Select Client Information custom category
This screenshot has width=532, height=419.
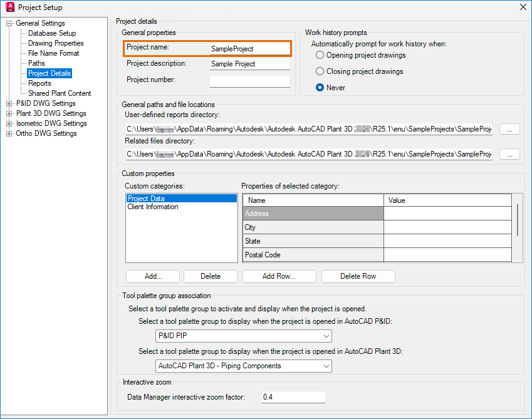[153, 207]
